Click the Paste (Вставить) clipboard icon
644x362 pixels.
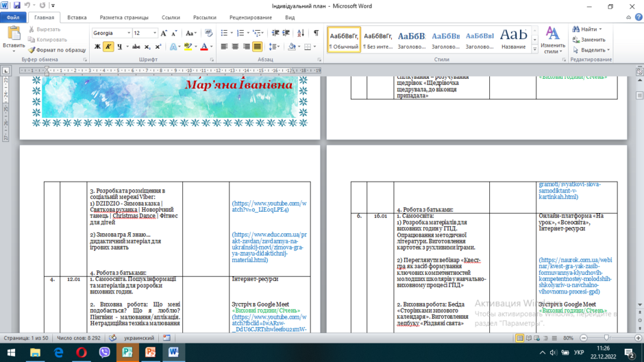[14, 34]
